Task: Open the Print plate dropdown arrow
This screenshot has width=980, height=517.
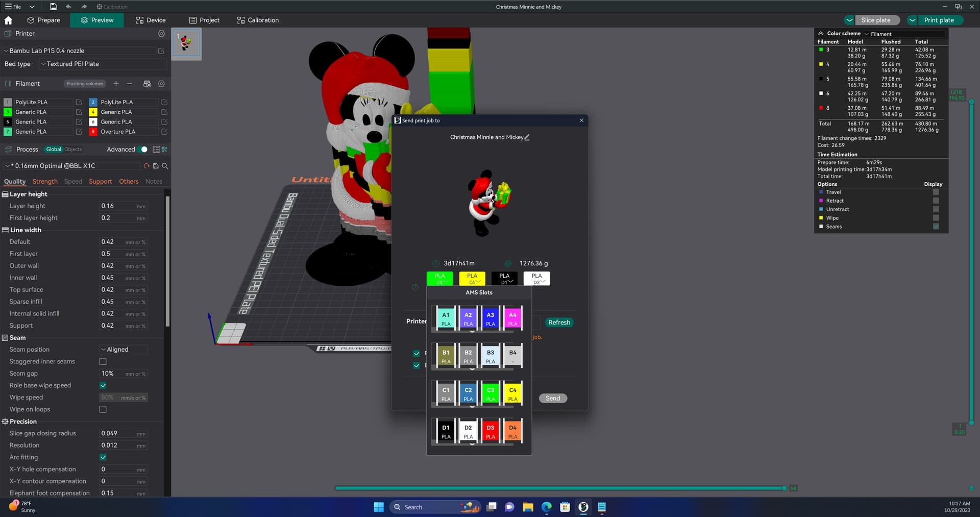Action: [913, 20]
